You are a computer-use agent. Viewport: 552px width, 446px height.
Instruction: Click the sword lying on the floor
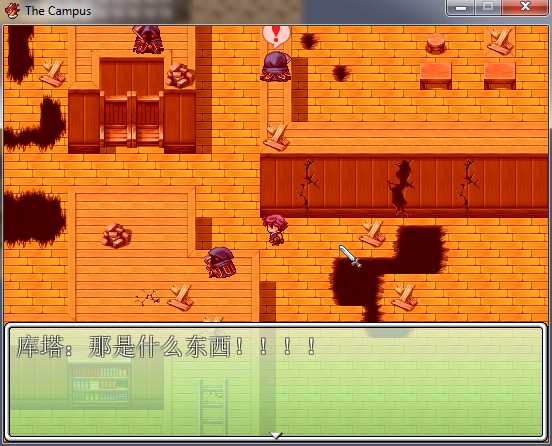350,256
